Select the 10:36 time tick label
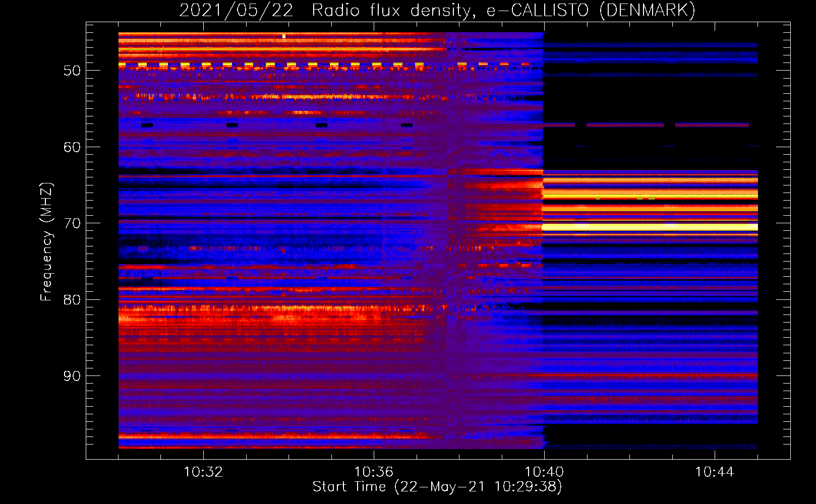This screenshot has height=504, width=816. click(x=374, y=472)
